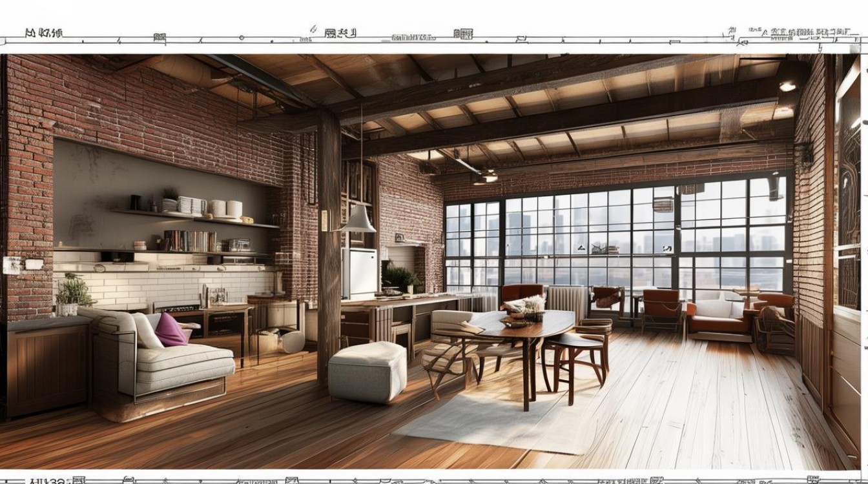Select the purple pillow on the sofa
The width and height of the screenshot is (868, 484).
point(170,330)
